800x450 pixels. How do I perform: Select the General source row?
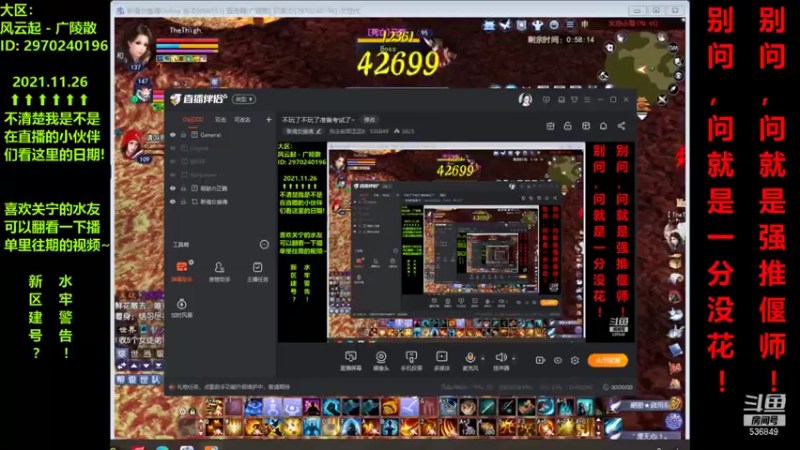tap(220, 135)
